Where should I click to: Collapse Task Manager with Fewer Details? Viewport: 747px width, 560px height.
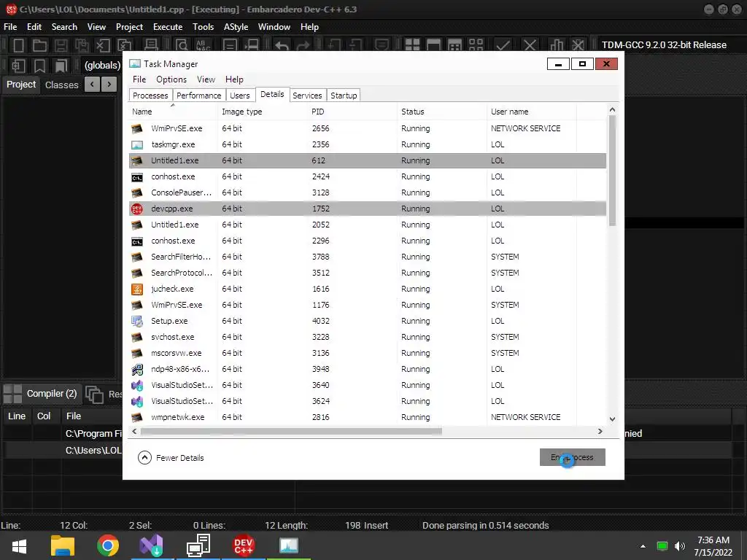(171, 458)
